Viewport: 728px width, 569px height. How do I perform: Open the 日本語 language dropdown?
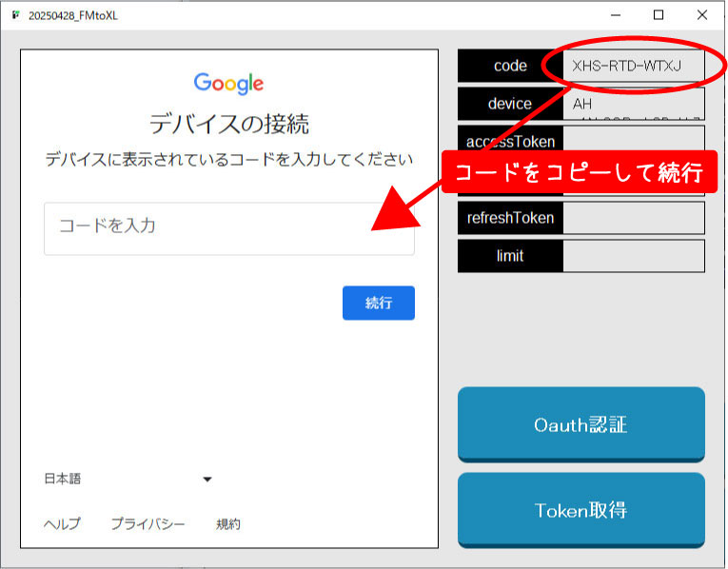[x=128, y=479]
